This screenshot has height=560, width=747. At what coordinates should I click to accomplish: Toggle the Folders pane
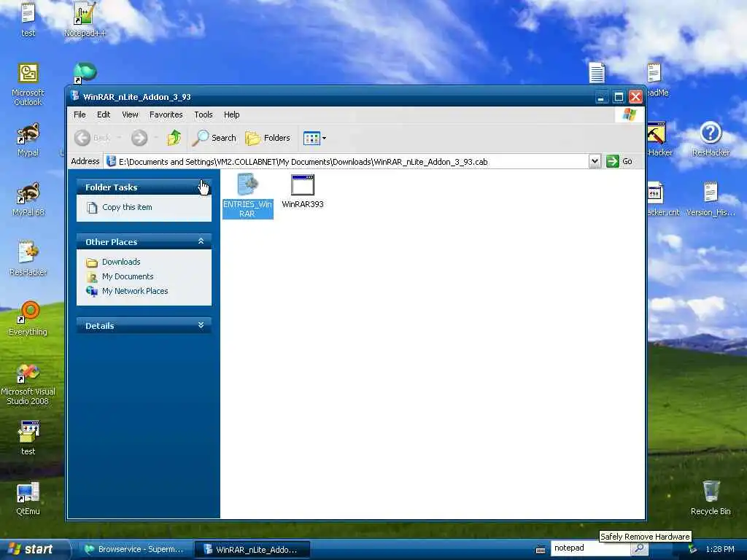click(268, 138)
